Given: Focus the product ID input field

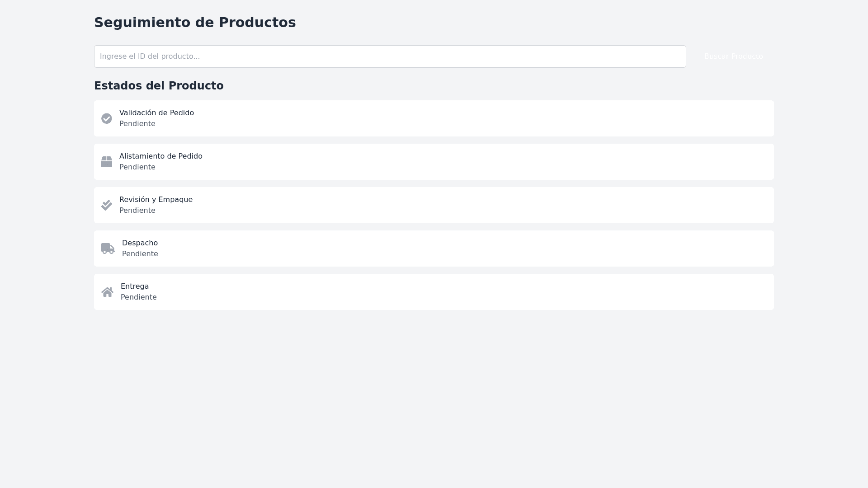Looking at the screenshot, I should click(x=390, y=56).
